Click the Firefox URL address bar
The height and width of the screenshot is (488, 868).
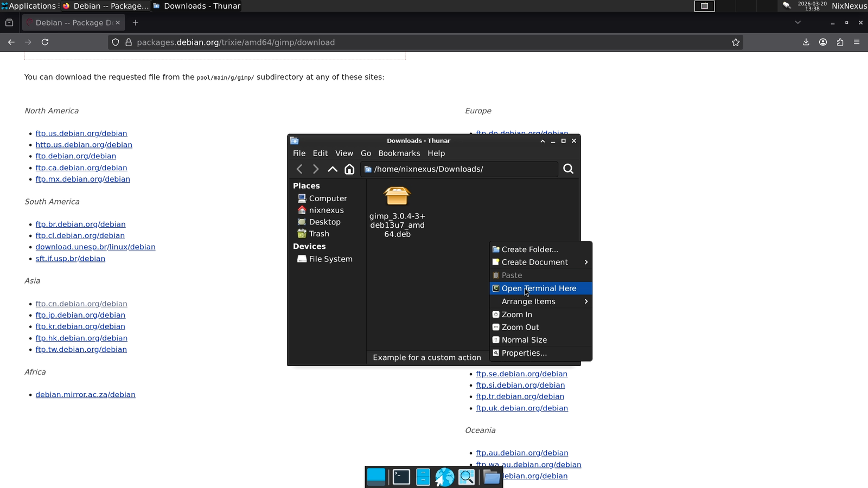coord(426,42)
